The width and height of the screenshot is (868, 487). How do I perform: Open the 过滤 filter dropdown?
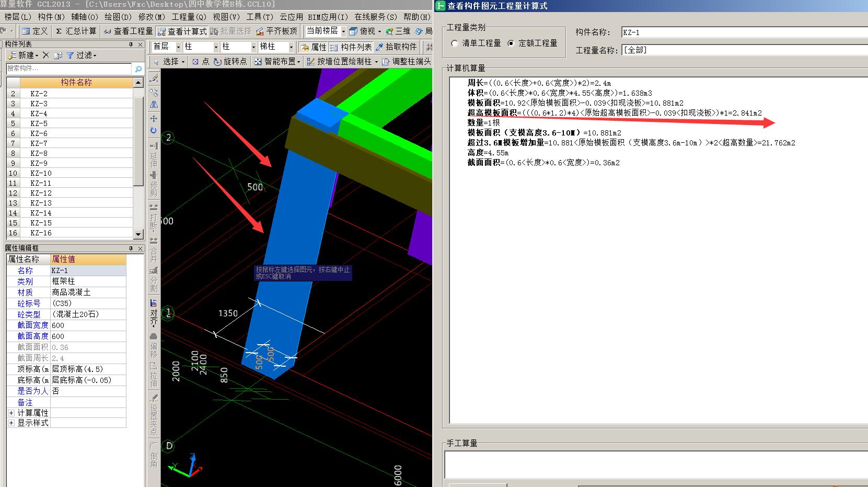coord(81,55)
